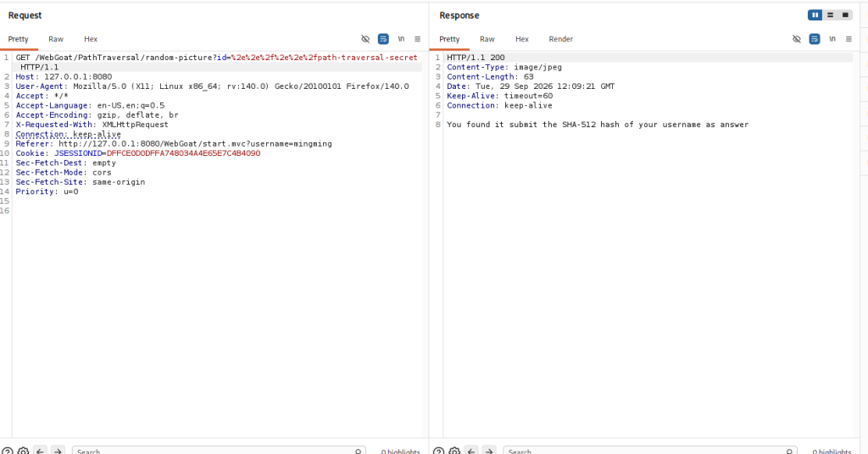Click the Accept-Language header line
The height and width of the screenshot is (454, 868).
(x=90, y=106)
